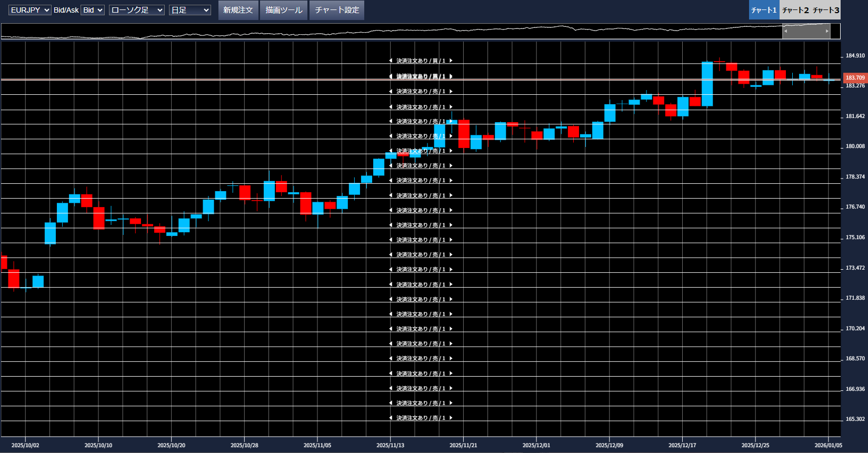Open the EURJPY currency pair dropdown
This screenshot has width=868, height=453.
click(x=30, y=10)
